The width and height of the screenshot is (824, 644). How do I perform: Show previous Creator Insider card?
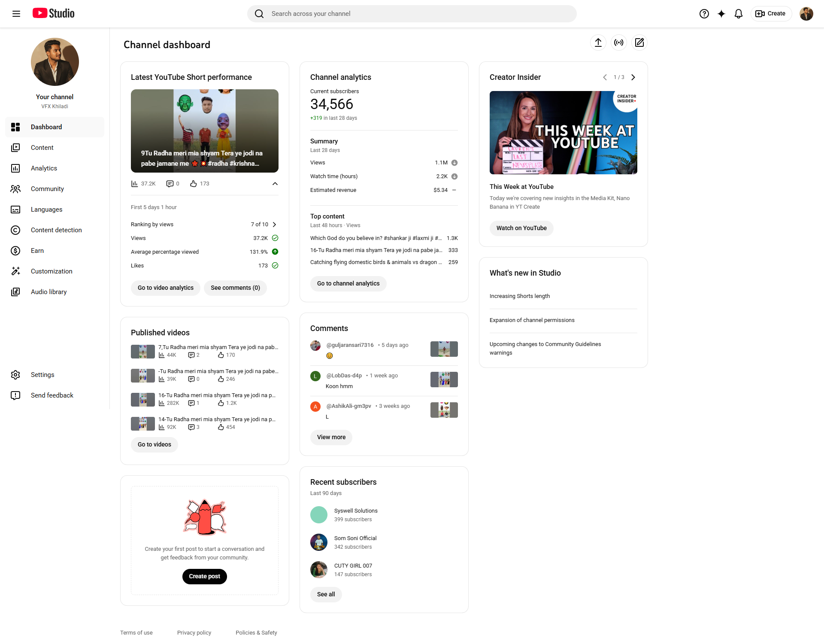pyautogui.click(x=605, y=77)
